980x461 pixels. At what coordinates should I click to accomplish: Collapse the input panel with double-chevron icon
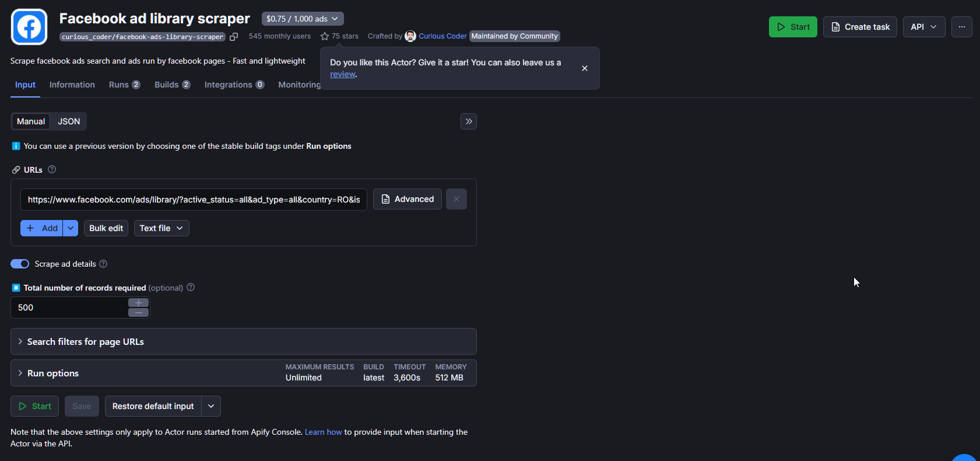[x=468, y=121]
